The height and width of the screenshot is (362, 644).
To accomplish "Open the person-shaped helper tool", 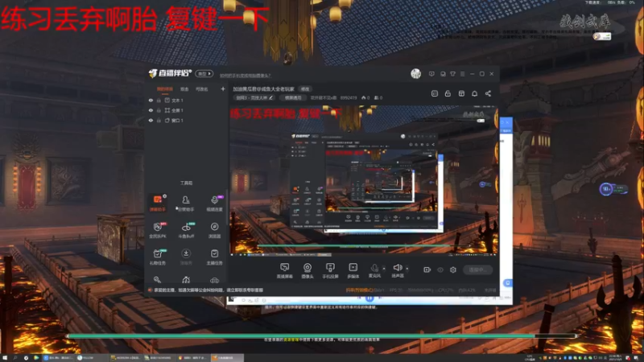I will [186, 204].
